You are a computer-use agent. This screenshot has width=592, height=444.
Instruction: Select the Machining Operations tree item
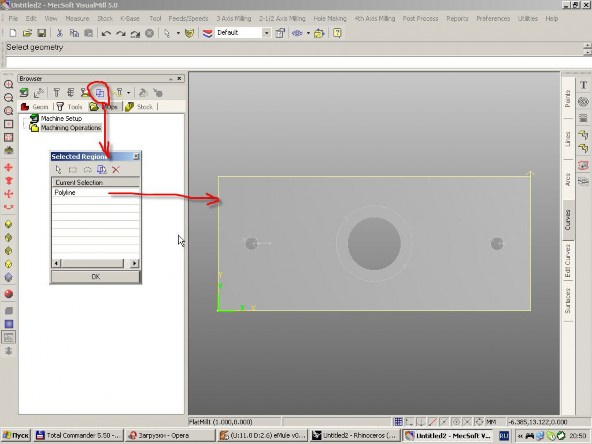[x=71, y=128]
